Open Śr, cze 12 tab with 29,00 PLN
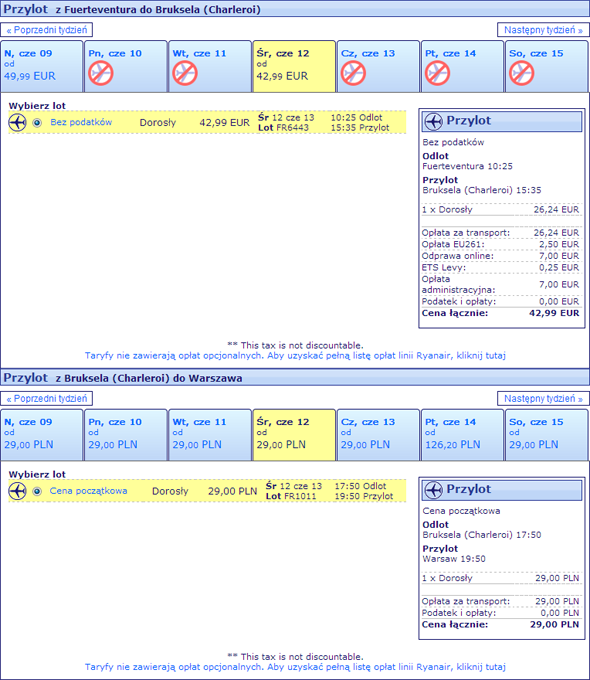 click(x=294, y=435)
